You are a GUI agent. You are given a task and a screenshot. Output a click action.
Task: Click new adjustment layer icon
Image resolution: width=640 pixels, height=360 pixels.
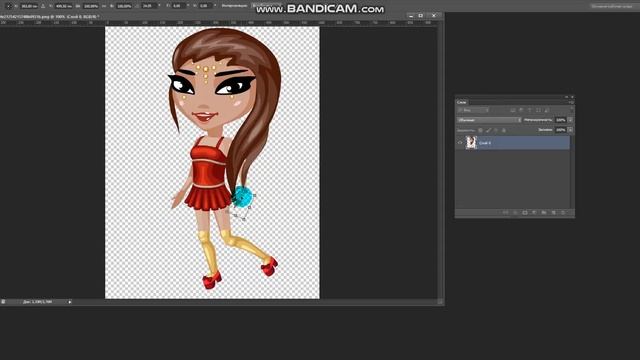[534, 213]
